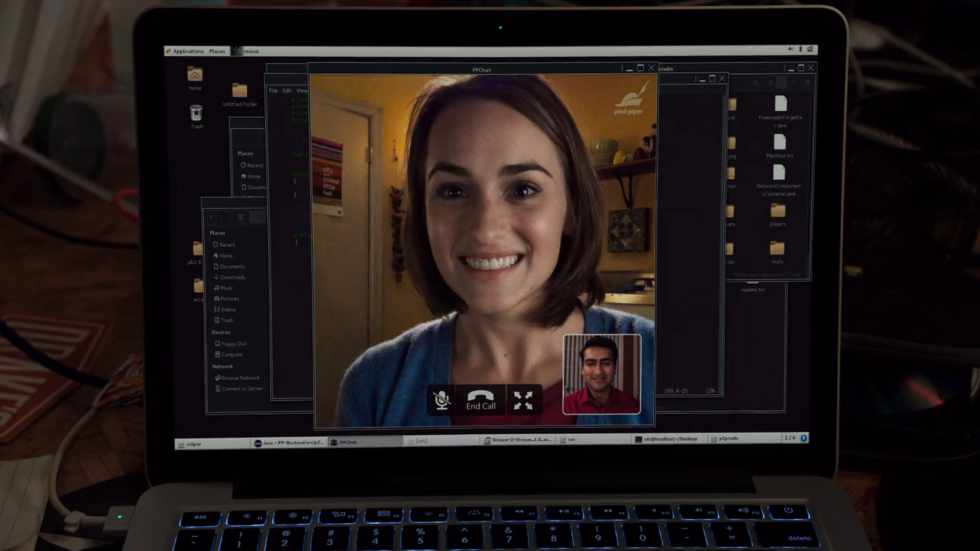Open the Trash desktop icon
980x551 pixels.
[196, 117]
